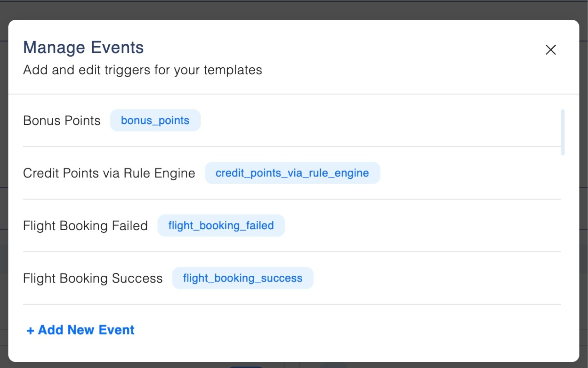
Task: Click the events list scrollbar thumb
Action: [x=562, y=132]
